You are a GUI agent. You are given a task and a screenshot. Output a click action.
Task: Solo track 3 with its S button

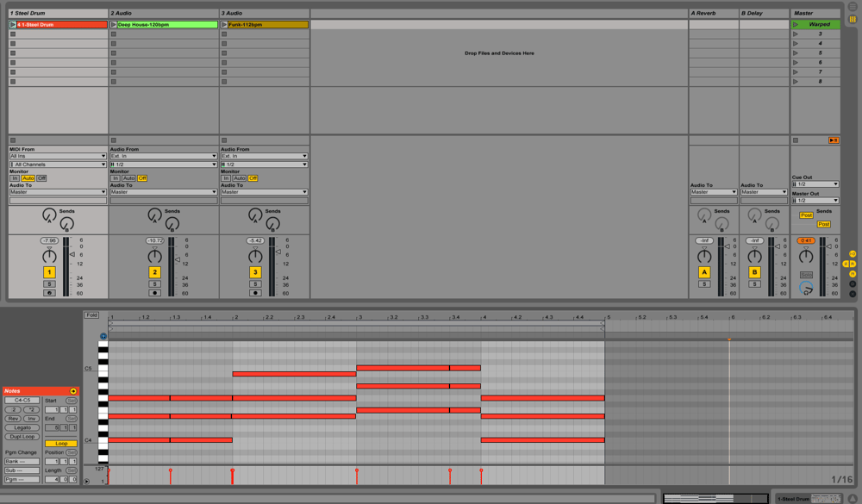(x=254, y=284)
